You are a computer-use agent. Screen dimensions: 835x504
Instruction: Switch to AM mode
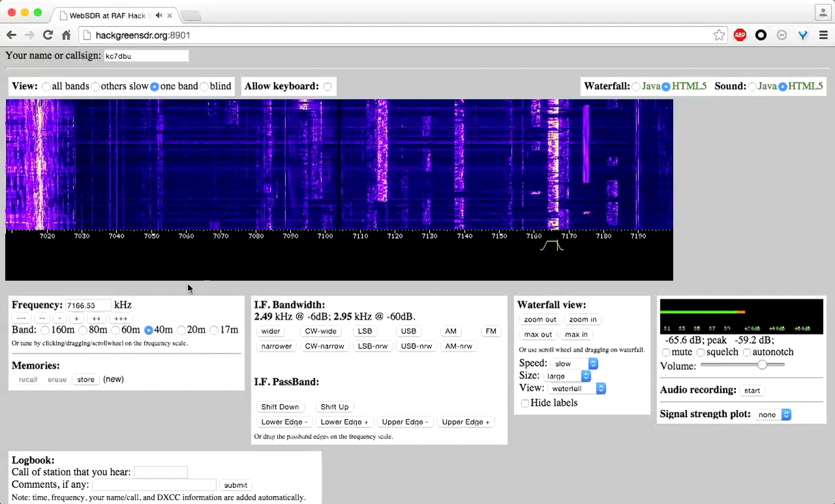point(451,331)
